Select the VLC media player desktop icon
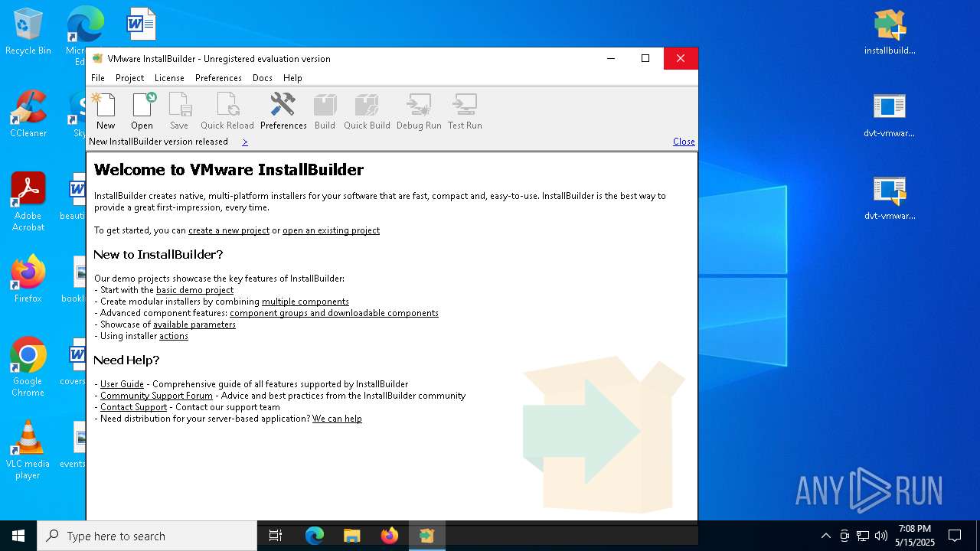980x551 pixels. click(28, 450)
